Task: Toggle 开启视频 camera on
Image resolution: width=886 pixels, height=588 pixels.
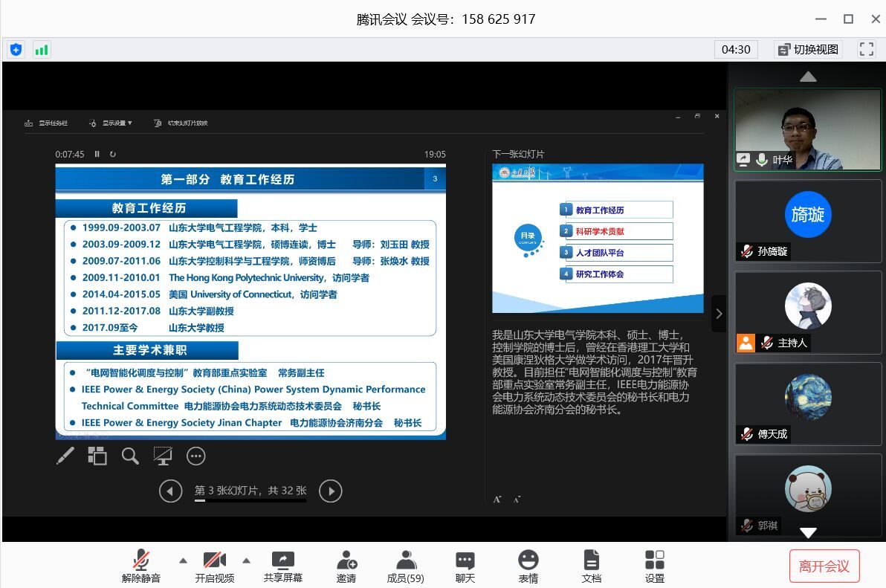Action: click(x=215, y=566)
